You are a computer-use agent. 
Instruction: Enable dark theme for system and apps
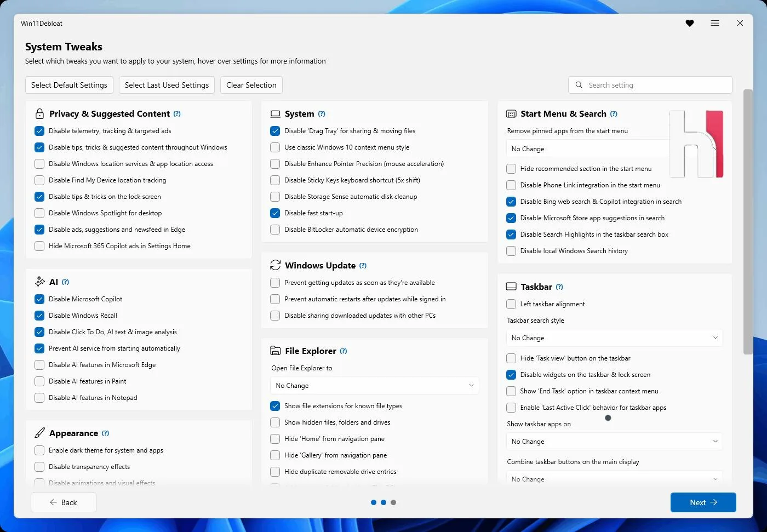(39, 450)
